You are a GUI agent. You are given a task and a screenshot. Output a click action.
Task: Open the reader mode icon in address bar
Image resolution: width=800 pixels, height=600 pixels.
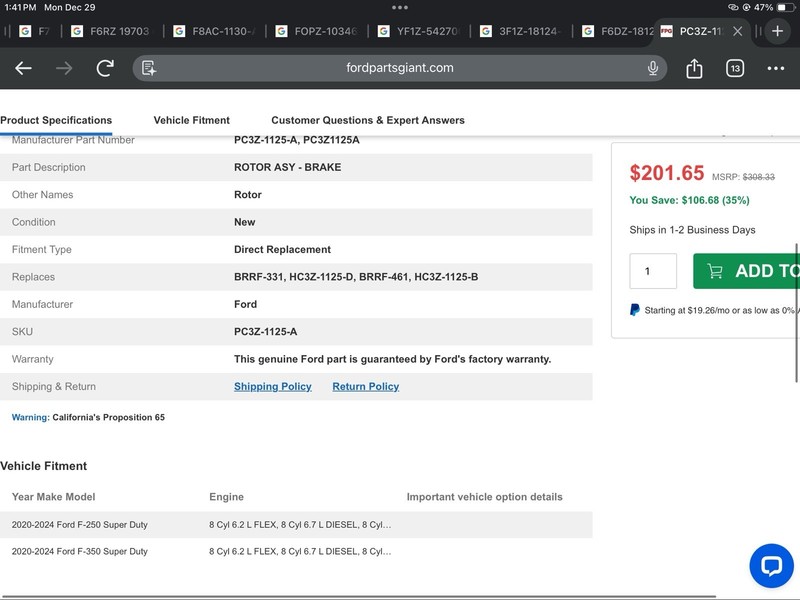149,68
